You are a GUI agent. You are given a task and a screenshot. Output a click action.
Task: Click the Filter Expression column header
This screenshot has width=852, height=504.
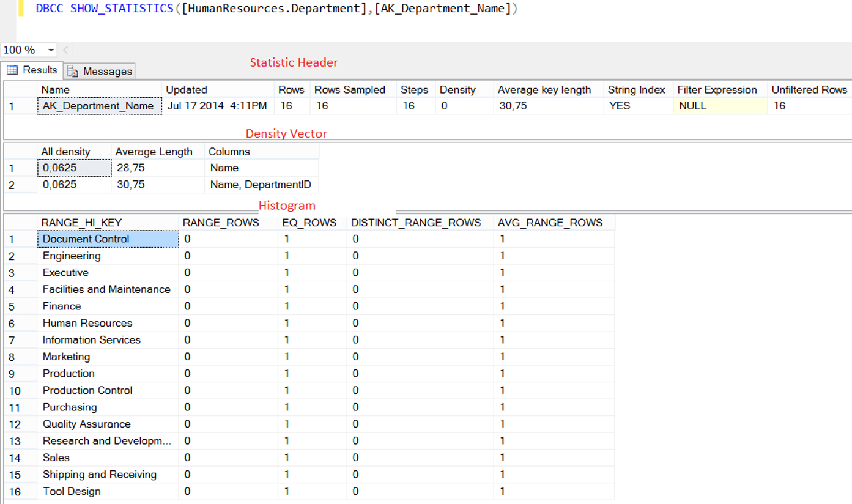pyautogui.click(x=720, y=90)
